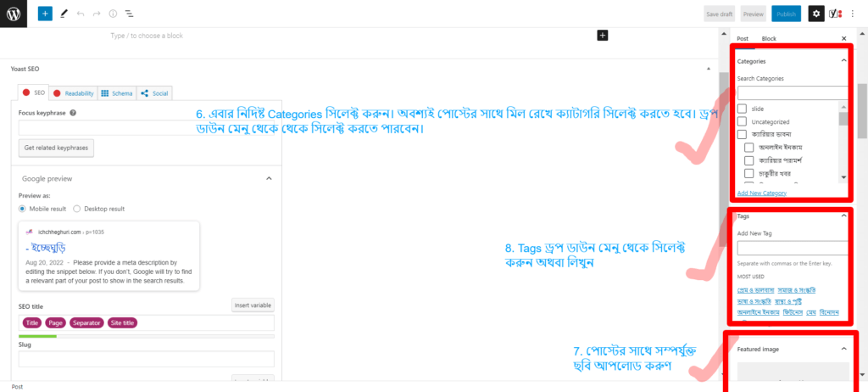Screen dimensions: 868x392
Task: Check the ক্যারিয়ার পরামর্শ category
Action: coord(749,161)
